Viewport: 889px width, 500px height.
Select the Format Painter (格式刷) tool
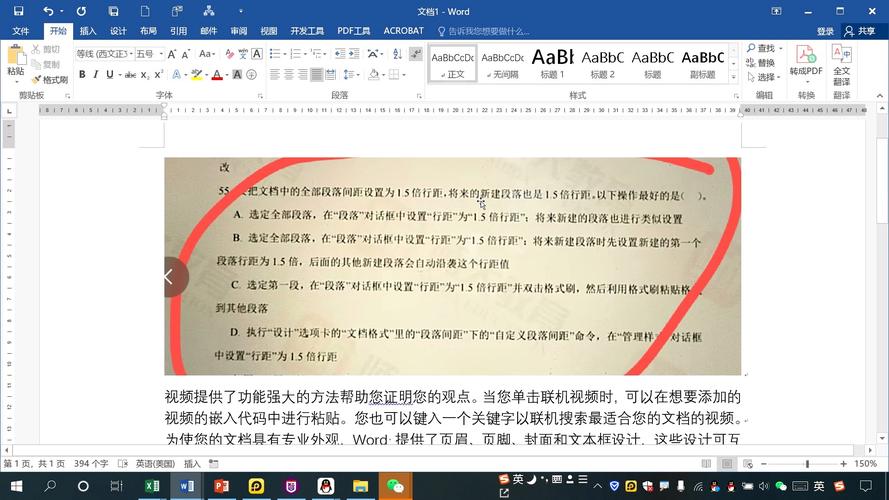pyautogui.click(x=50, y=80)
